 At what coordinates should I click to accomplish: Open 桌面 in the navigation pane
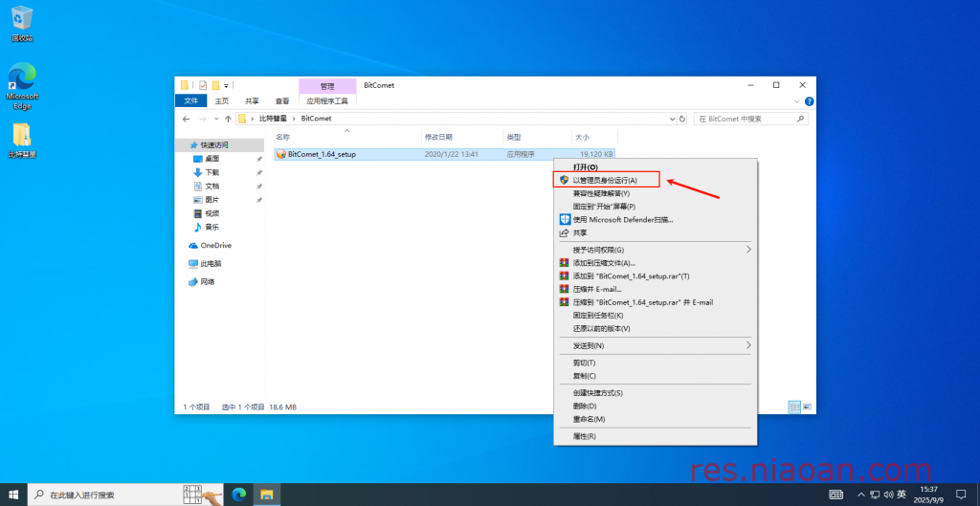(212, 159)
